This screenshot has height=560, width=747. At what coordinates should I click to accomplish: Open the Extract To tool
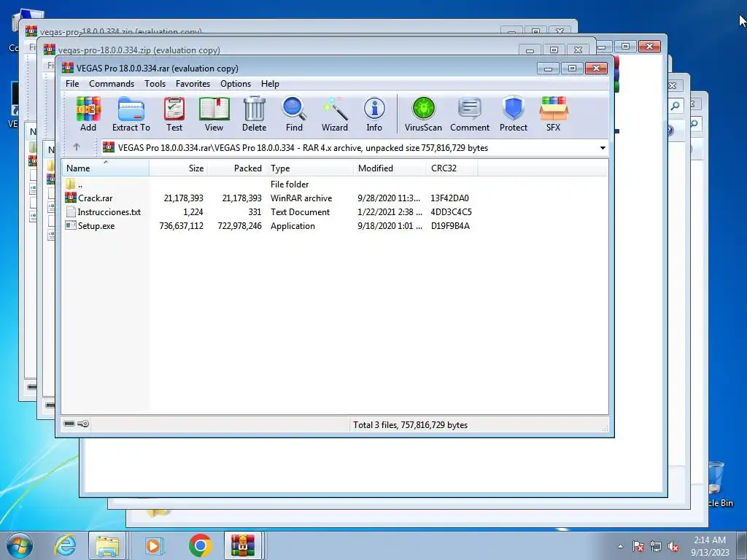131,114
